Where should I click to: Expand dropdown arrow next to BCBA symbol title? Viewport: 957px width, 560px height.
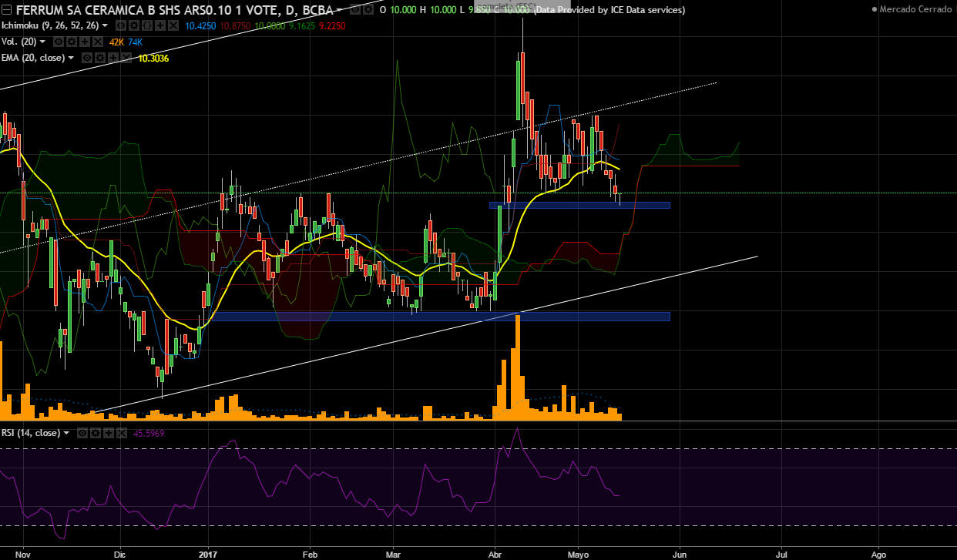[x=339, y=10]
